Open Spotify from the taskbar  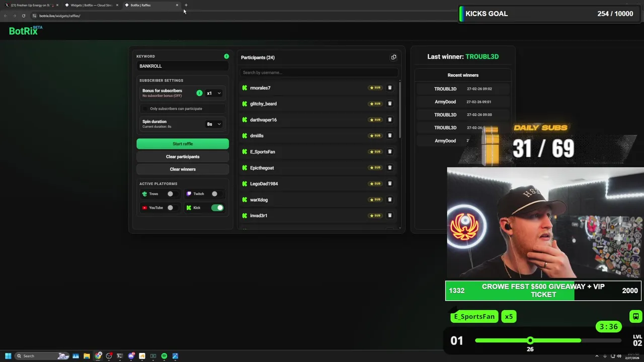(164, 356)
